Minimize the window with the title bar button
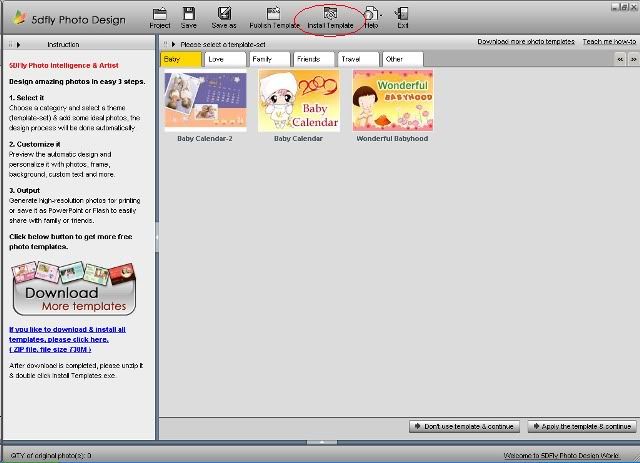The image size is (640, 463). [616, 7]
